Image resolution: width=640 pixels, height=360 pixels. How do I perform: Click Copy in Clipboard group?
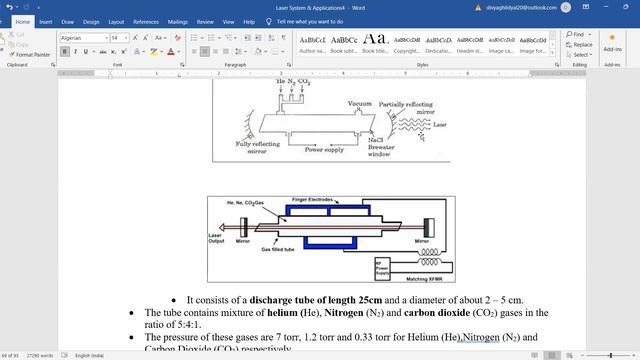(x=18, y=44)
